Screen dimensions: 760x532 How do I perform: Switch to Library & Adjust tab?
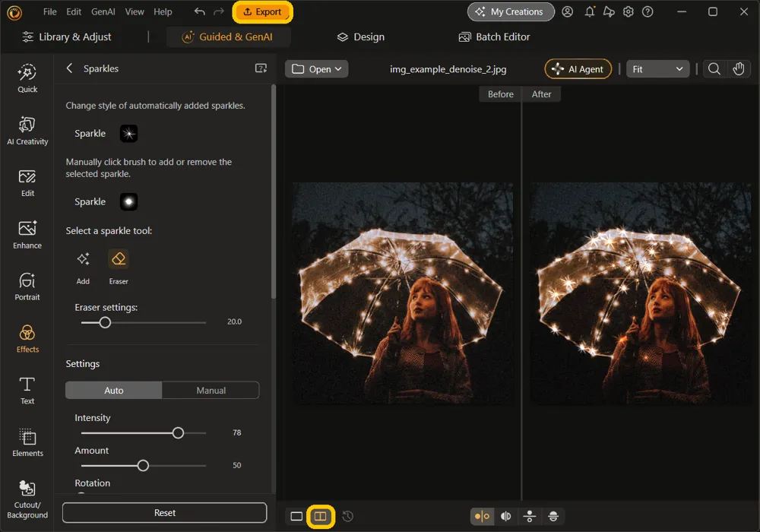coord(68,36)
